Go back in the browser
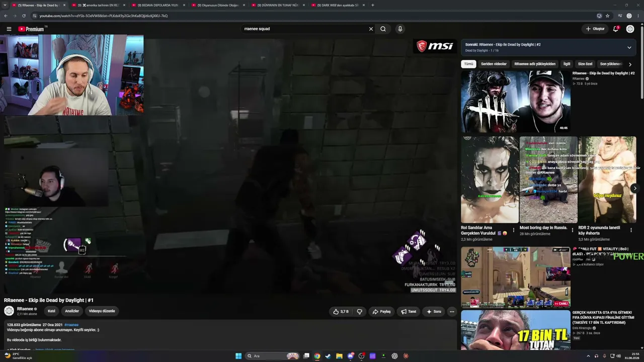 coord(6,16)
